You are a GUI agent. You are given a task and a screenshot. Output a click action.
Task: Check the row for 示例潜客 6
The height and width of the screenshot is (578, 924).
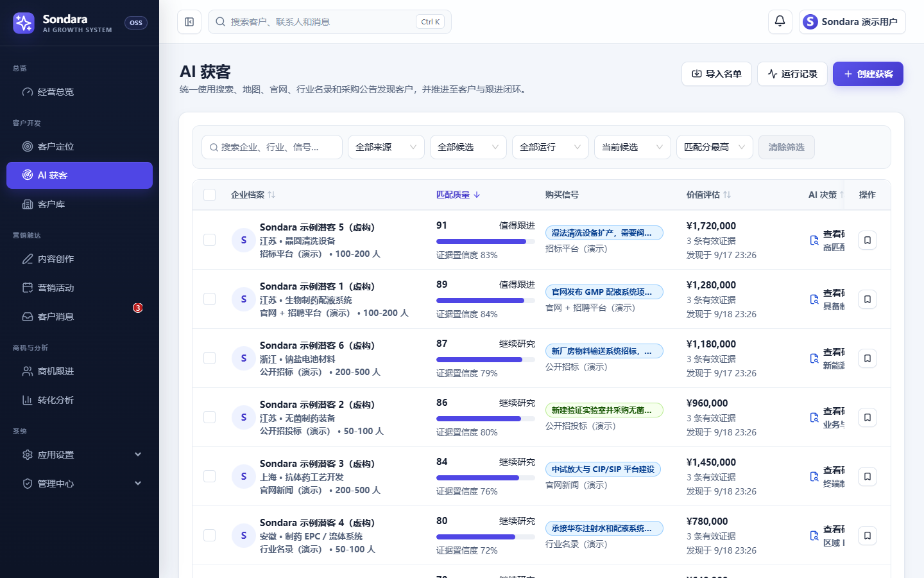point(210,358)
